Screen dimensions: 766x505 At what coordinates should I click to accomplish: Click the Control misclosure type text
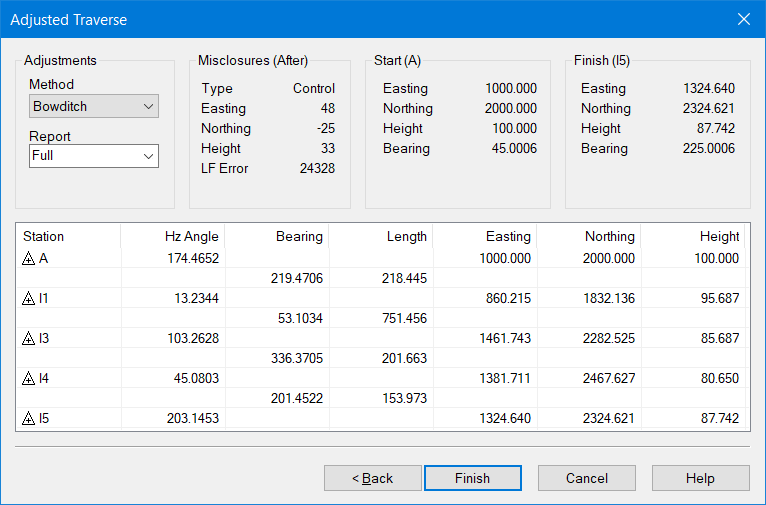pyautogui.click(x=314, y=88)
